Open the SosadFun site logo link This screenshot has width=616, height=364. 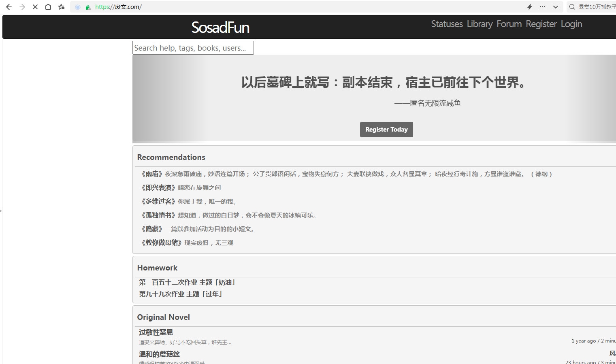[220, 28]
